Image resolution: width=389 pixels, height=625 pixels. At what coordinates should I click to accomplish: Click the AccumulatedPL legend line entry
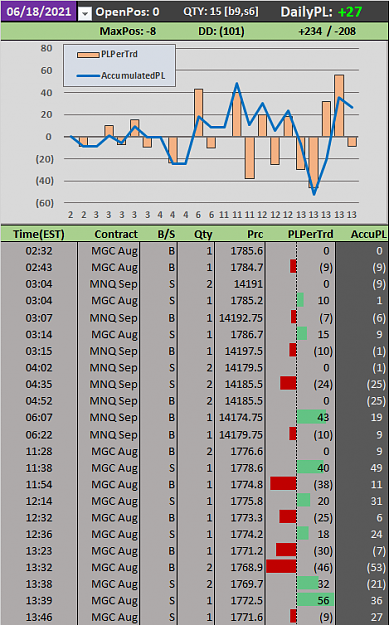point(121,75)
